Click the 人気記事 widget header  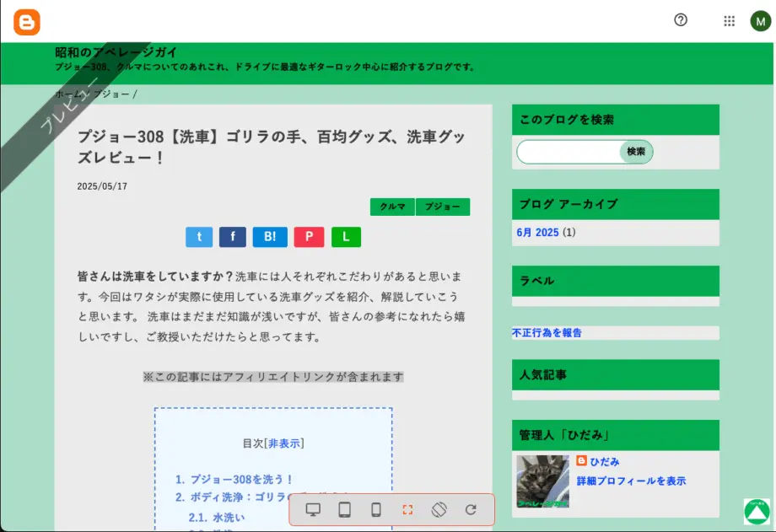(615, 374)
